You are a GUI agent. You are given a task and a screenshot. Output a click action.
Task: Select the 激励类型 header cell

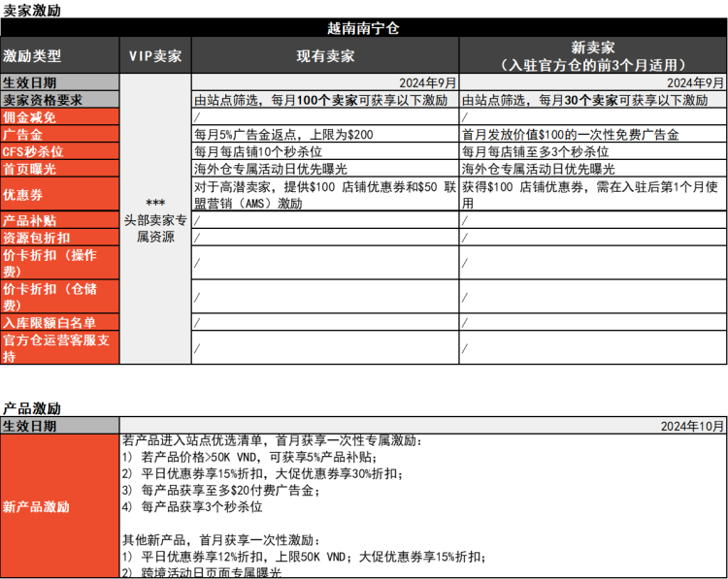click(59, 56)
